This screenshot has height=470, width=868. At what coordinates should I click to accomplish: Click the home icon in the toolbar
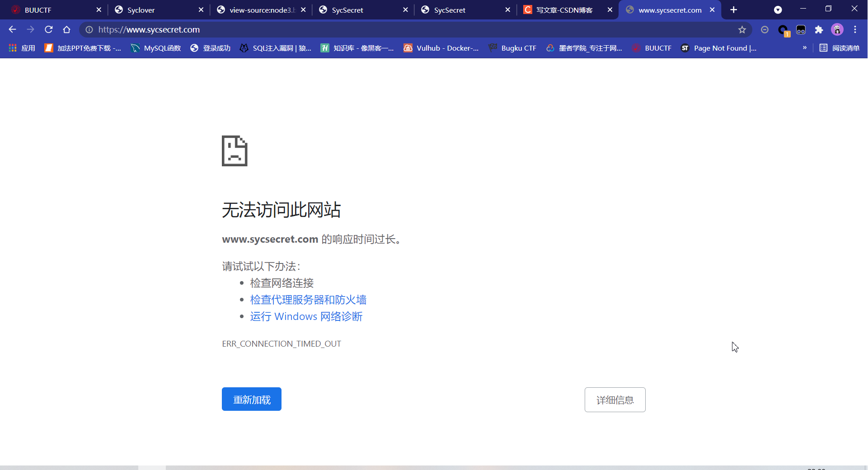point(66,29)
